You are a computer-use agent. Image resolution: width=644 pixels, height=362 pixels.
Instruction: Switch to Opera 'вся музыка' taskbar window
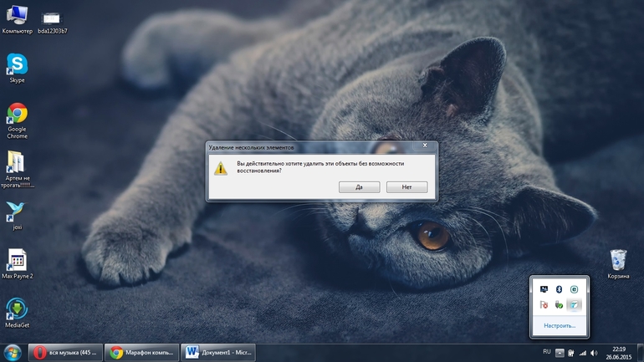pos(65,352)
